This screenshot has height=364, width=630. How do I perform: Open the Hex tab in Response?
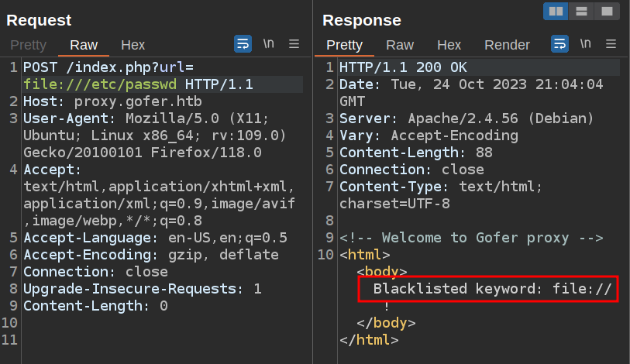[x=449, y=45]
